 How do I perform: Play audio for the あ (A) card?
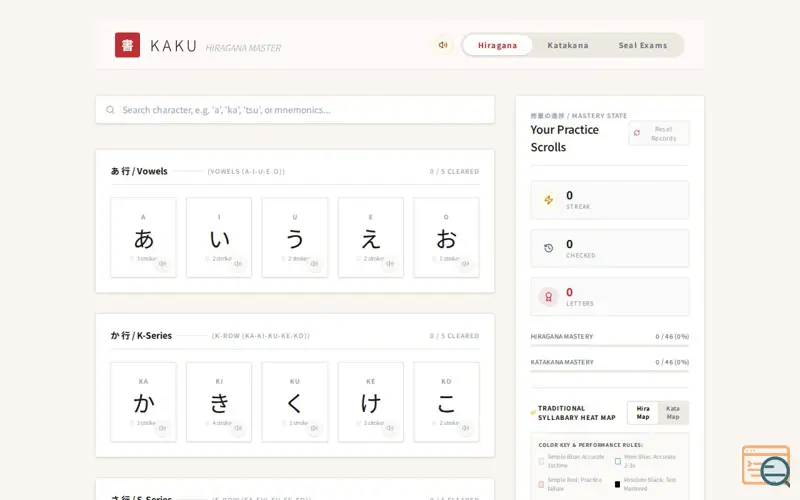(x=162, y=264)
